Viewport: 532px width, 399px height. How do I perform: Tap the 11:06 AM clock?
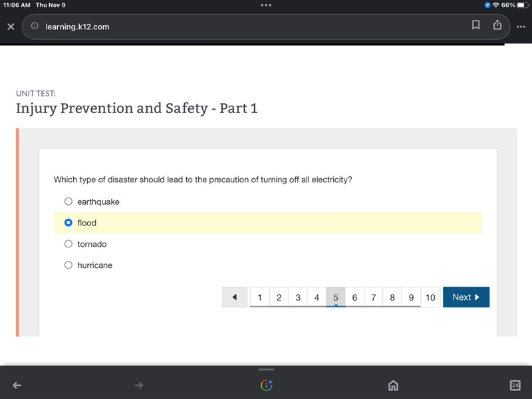(x=17, y=5)
